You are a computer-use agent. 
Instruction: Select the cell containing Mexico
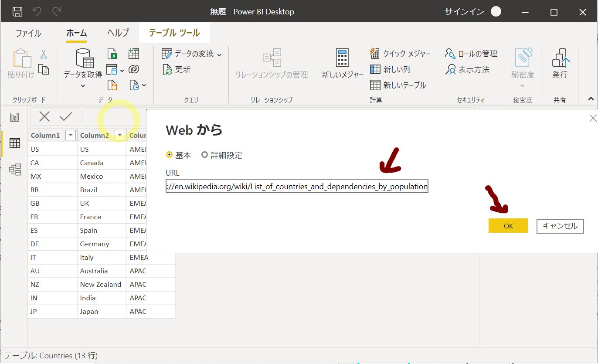102,176
